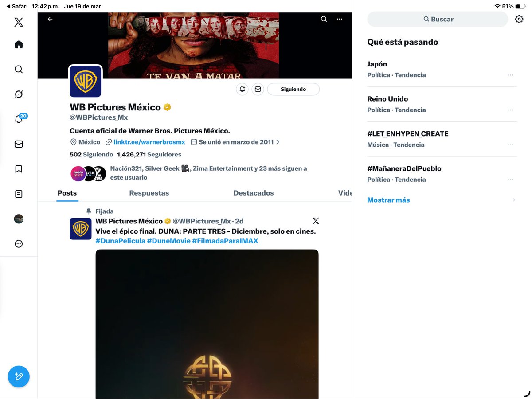Switch to the Respuestas tab
Image resolution: width=532 pixels, height=399 pixels.
(x=149, y=193)
